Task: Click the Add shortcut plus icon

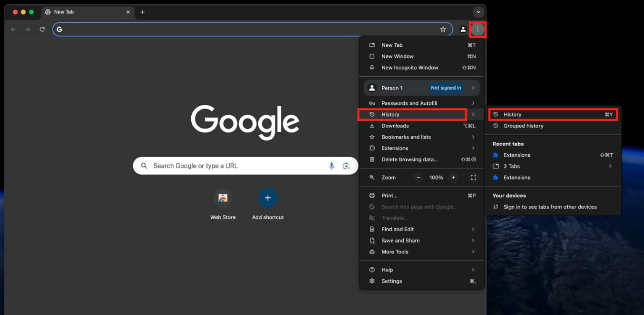Action: pyautogui.click(x=268, y=198)
